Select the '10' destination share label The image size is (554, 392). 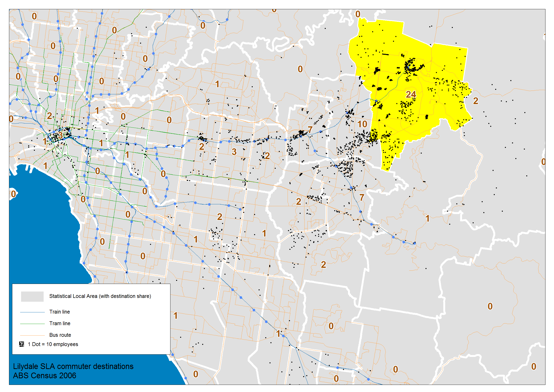362,124
